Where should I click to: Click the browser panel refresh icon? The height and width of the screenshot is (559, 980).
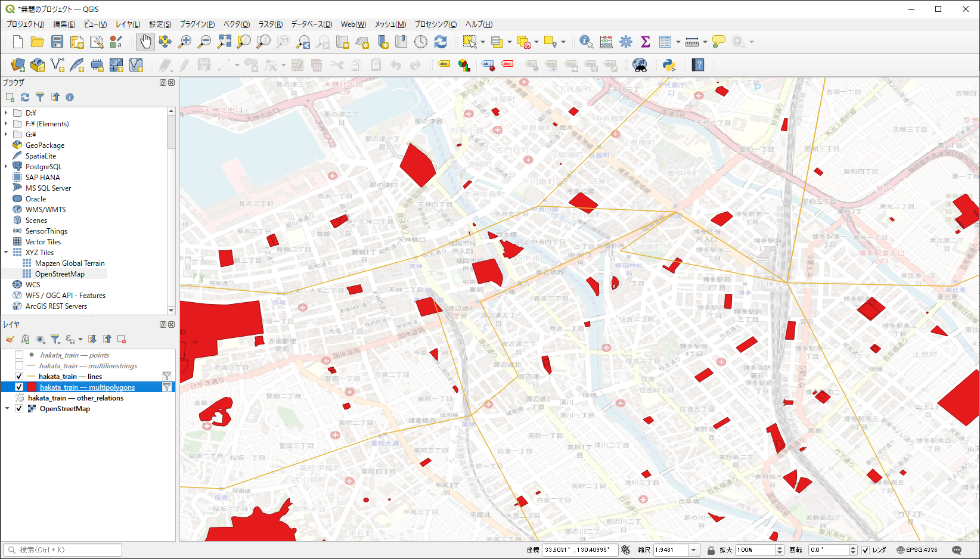coord(25,97)
